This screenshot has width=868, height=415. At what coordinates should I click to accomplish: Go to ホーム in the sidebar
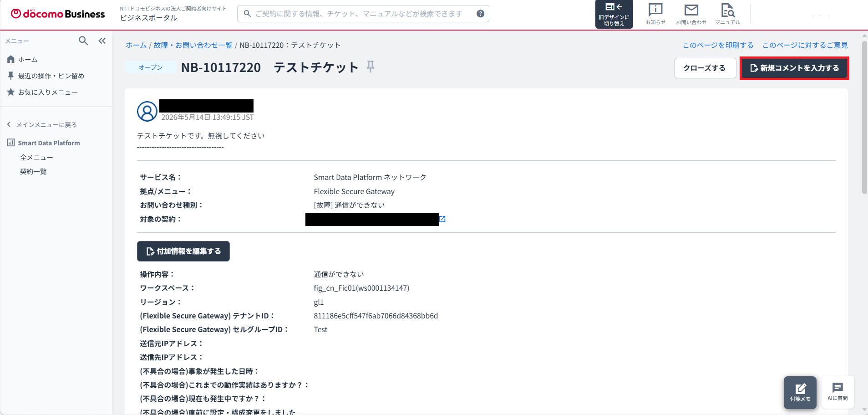point(28,59)
